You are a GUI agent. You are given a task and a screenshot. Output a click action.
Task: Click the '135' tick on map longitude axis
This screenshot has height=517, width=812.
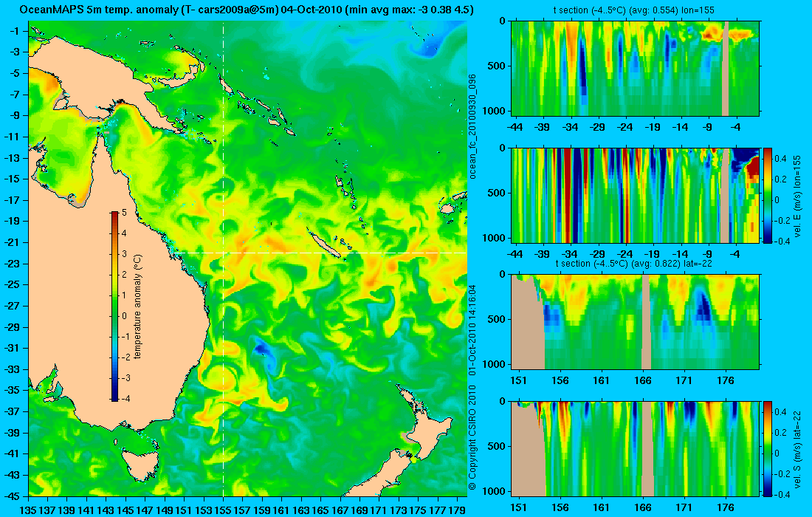point(28,510)
